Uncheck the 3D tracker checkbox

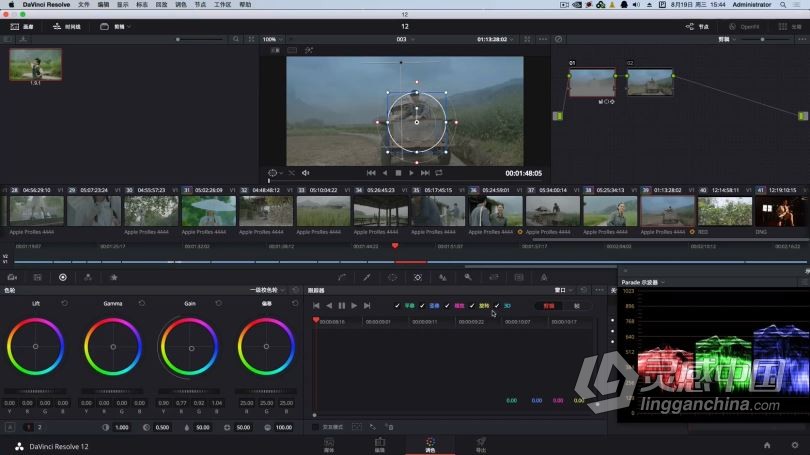tap(497, 306)
